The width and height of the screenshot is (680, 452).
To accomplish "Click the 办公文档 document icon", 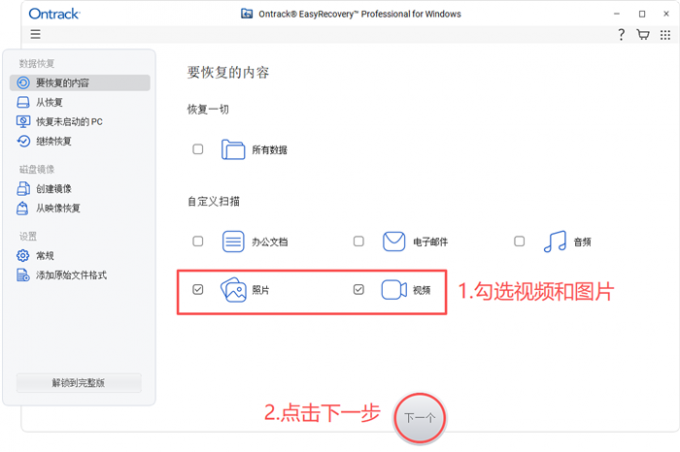I will (233, 242).
